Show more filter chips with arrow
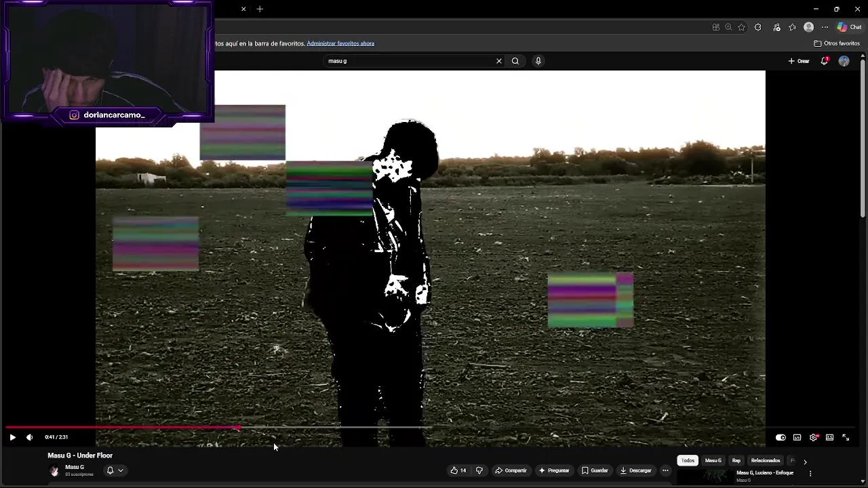This screenshot has width=868, height=488. (805, 462)
